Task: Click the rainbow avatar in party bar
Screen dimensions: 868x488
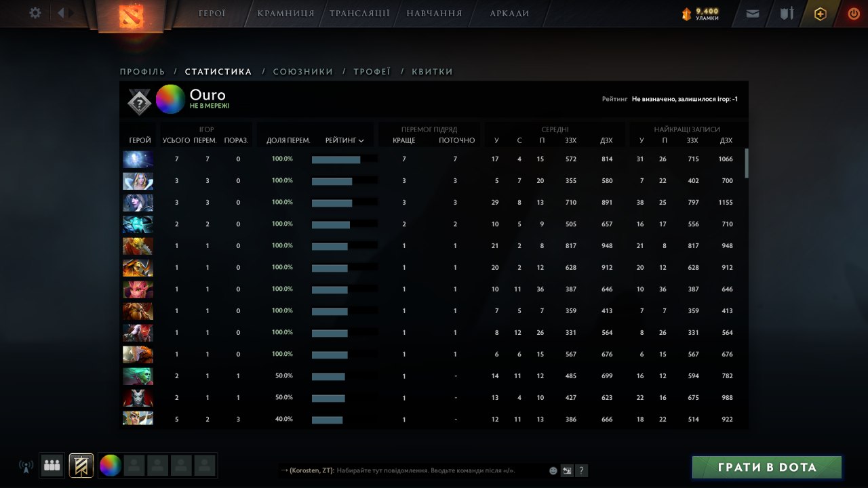Action: click(111, 466)
